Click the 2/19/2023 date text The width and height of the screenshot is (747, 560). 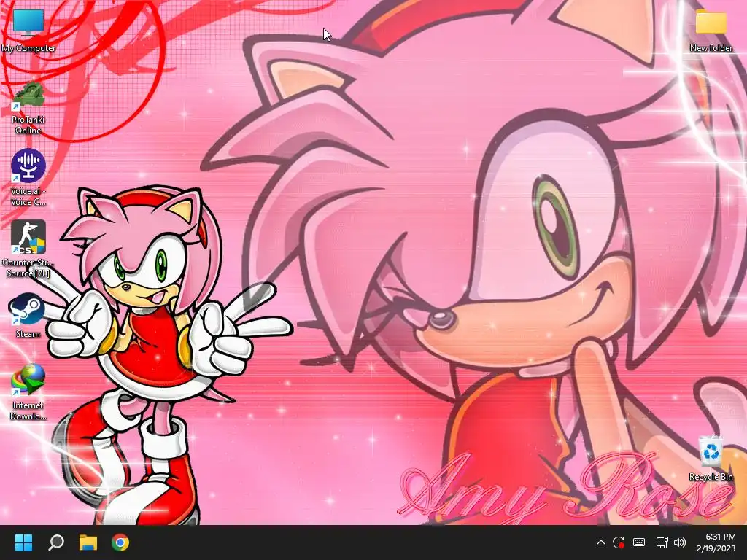coord(716,548)
